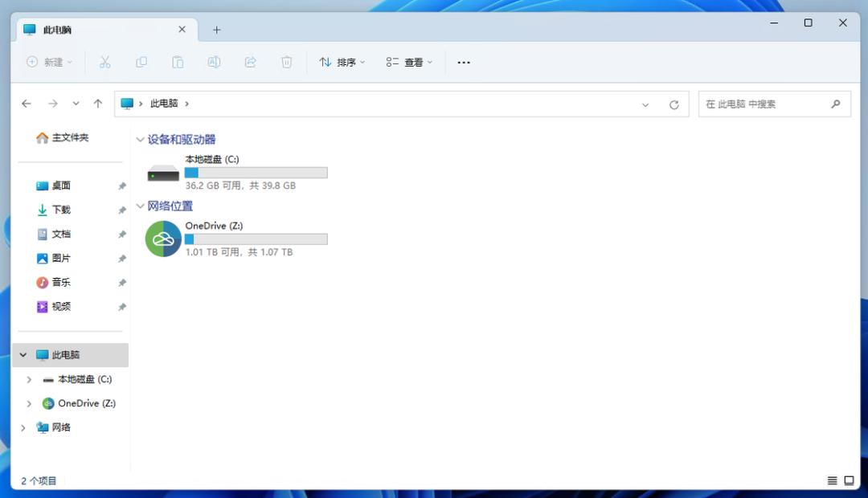868x498 pixels.
Task: Refresh the current folder view
Action: (x=674, y=104)
